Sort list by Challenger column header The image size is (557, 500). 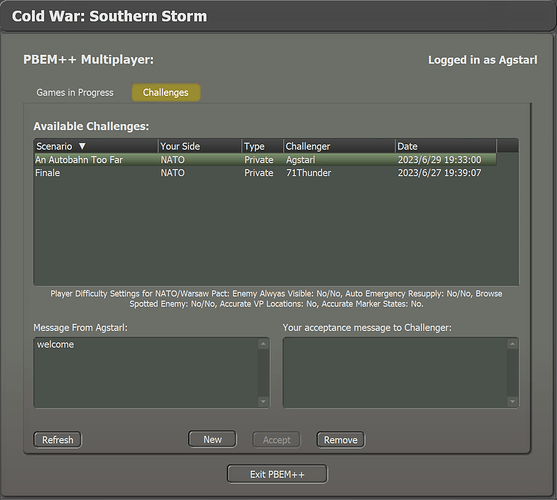point(339,146)
